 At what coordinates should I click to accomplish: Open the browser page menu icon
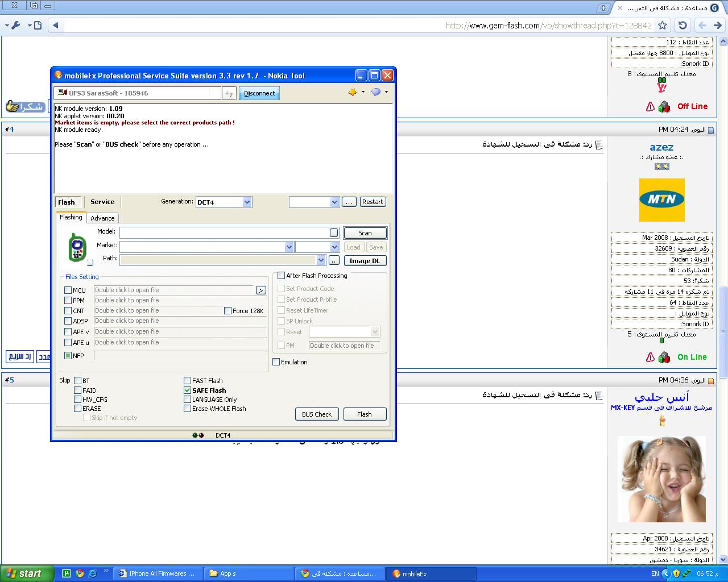[38, 25]
